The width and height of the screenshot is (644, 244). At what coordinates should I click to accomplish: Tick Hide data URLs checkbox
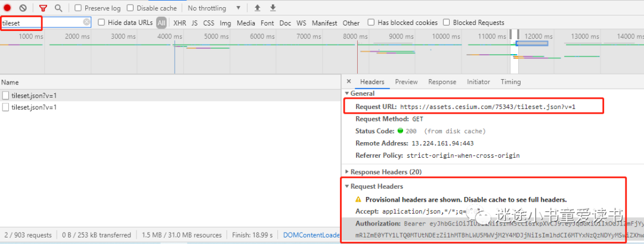click(101, 22)
